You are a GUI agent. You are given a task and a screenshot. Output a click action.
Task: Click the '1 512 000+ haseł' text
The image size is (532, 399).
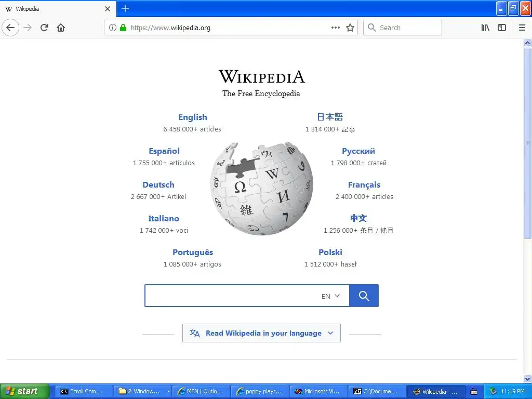(330, 264)
